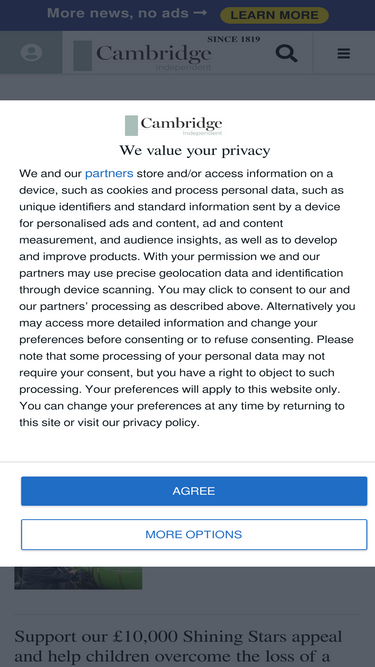Viewport: 375px width, 667px height.
Task: Click 'privacy policy' text ending the consent paragraph
Action: [x=160, y=422]
